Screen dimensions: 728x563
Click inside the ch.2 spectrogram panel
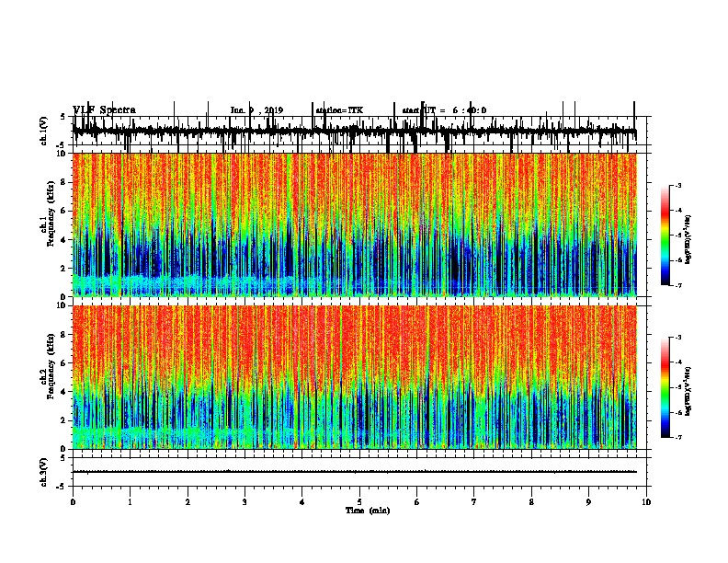(355, 377)
